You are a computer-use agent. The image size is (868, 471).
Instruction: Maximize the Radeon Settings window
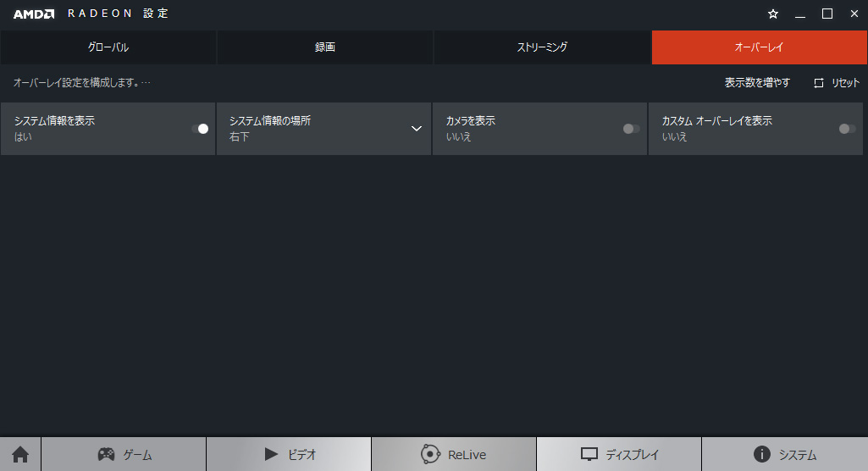tap(827, 14)
